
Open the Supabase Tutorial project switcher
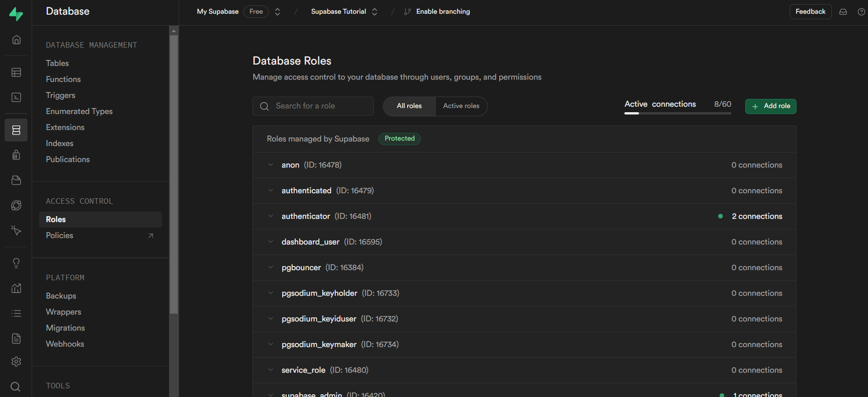(374, 12)
